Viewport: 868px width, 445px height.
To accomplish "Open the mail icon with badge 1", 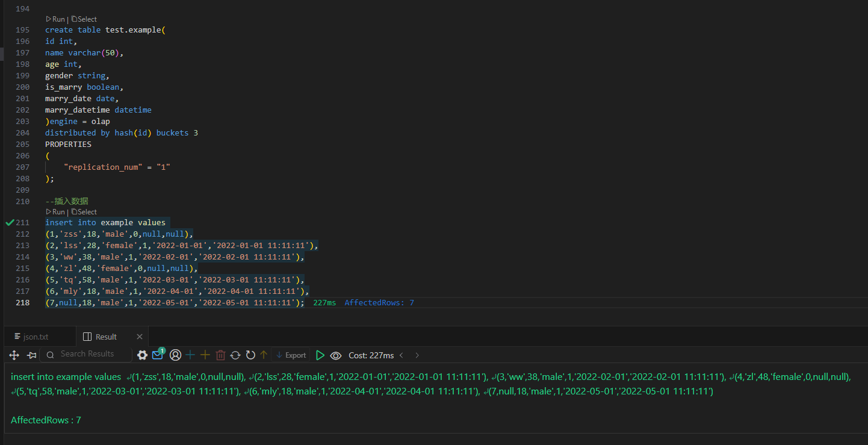I will click(x=158, y=354).
